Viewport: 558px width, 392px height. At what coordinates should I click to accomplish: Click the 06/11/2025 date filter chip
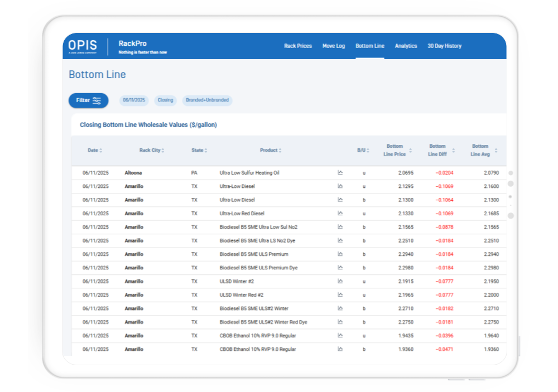134,100
